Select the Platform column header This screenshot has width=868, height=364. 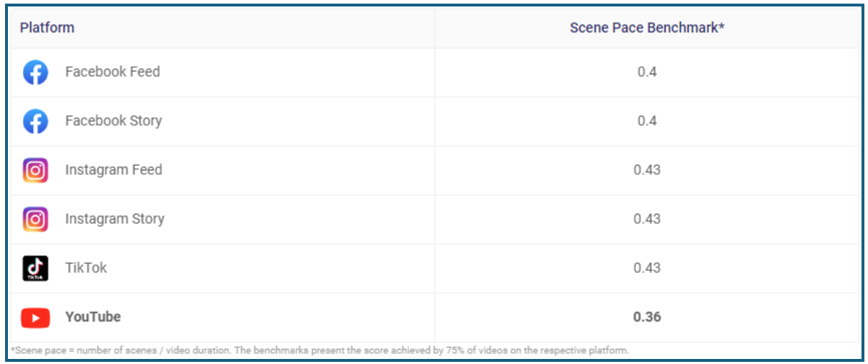[47, 28]
